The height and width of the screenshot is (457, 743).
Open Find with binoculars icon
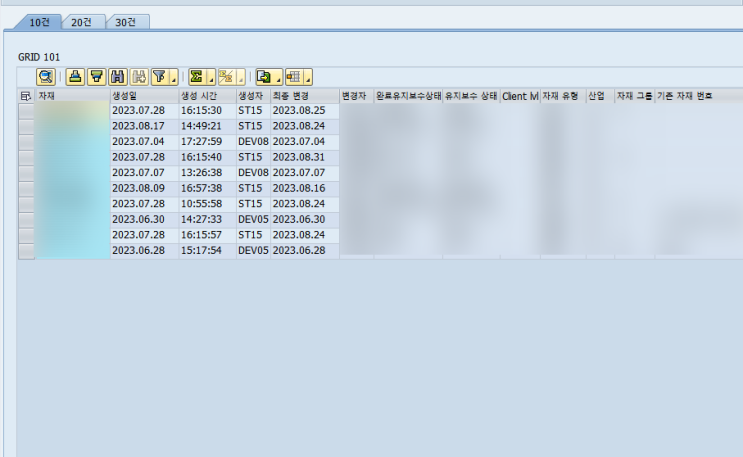118,77
